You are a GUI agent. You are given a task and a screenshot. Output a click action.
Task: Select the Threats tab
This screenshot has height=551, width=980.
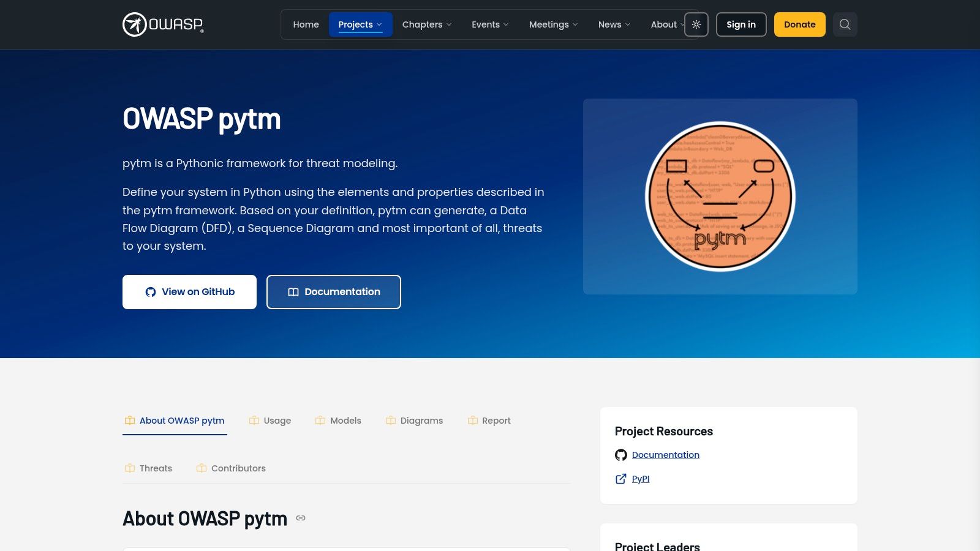(x=148, y=468)
